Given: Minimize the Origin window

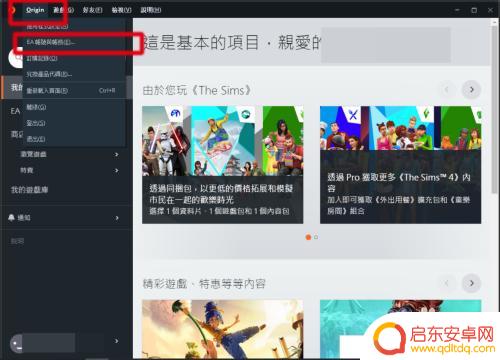Looking at the screenshot, I should coord(457,10).
